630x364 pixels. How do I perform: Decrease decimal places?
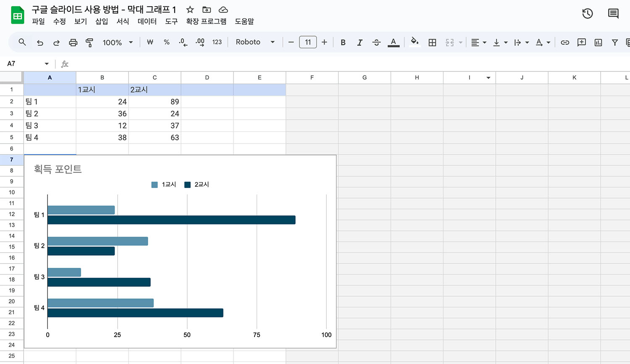(183, 42)
